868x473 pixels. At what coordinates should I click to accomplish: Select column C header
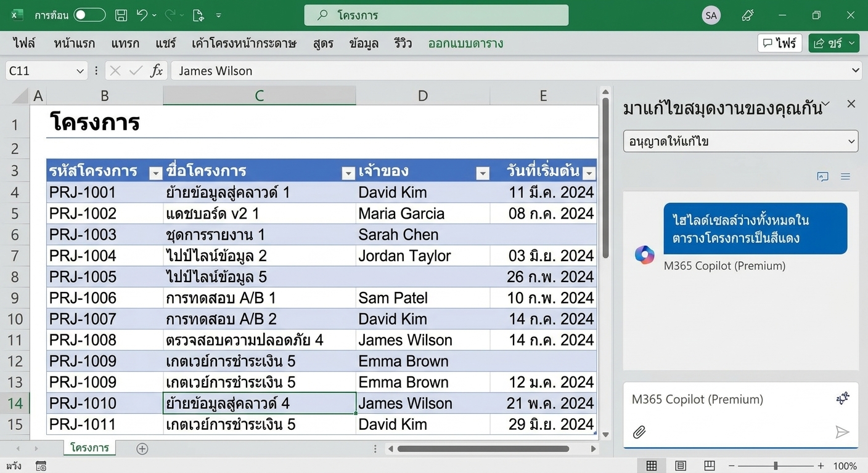(260, 95)
